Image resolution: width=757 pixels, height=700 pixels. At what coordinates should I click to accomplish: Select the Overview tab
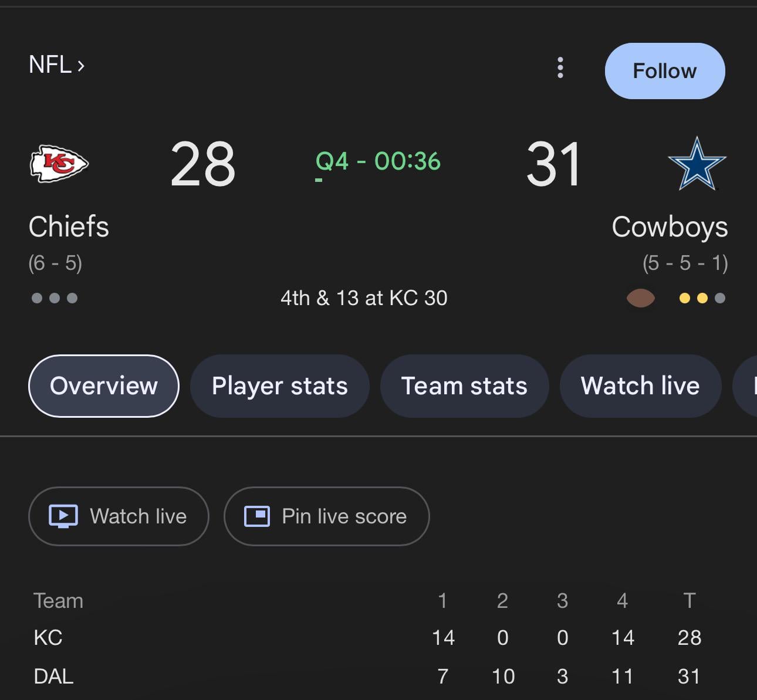[x=104, y=386]
